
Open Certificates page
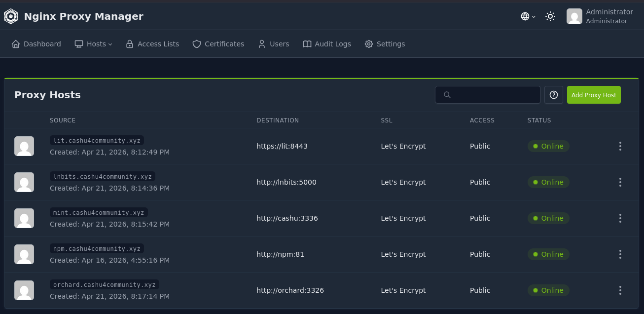pos(218,44)
